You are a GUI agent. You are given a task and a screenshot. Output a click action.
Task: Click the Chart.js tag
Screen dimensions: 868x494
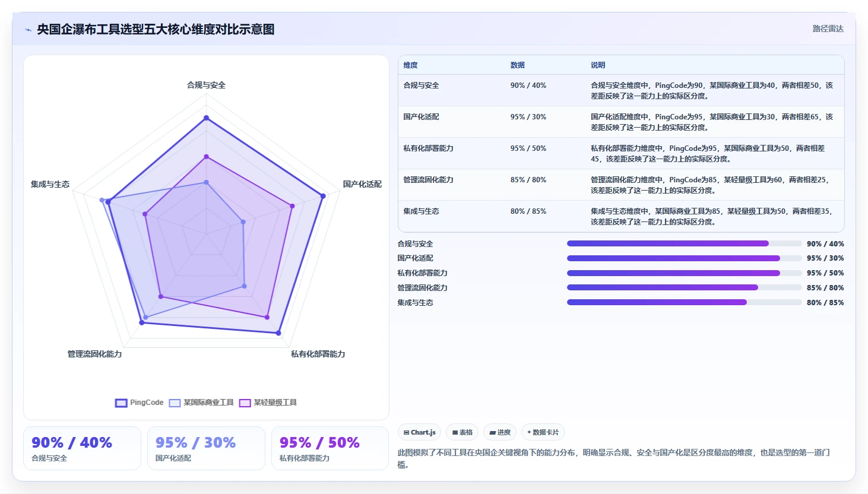(419, 432)
